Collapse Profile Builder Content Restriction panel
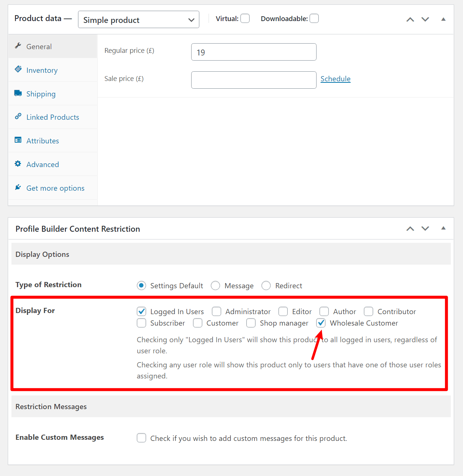The height and width of the screenshot is (476, 463). click(443, 228)
